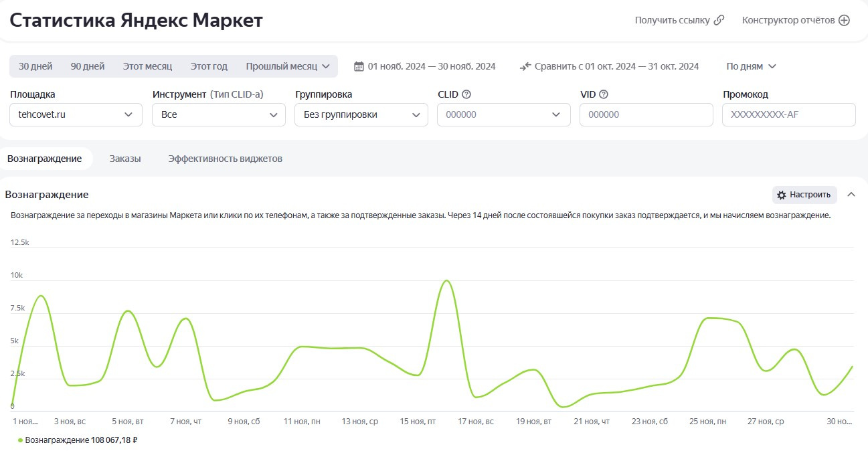This screenshot has height=459, width=868.
Task: Click the Промокод input field
Action: pos(789,114)
